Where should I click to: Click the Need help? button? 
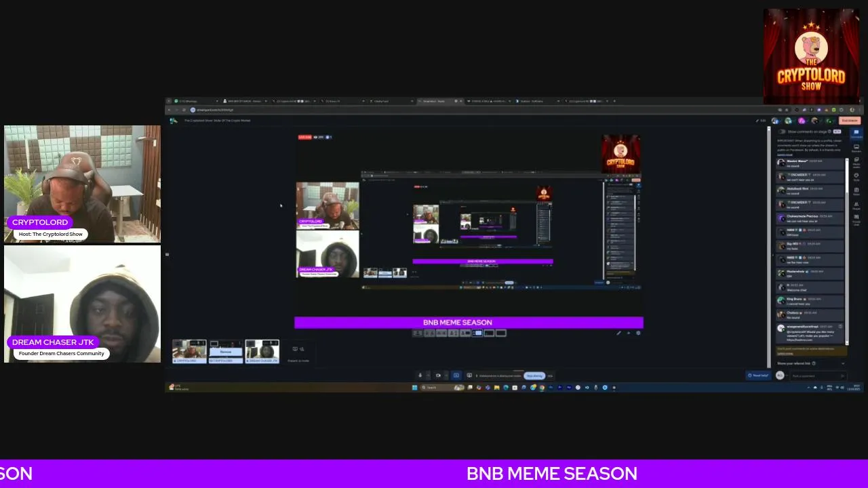click(x=759, y=375)
